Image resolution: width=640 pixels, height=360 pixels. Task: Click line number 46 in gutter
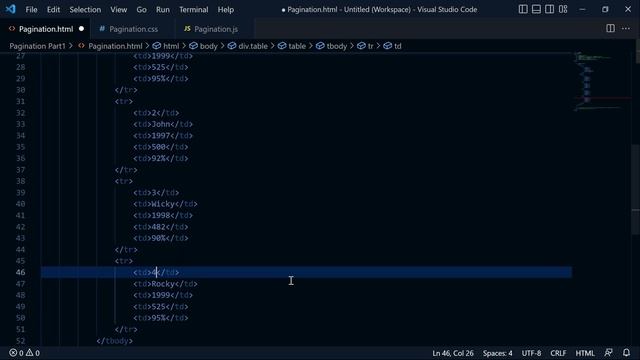click(20, 272)
